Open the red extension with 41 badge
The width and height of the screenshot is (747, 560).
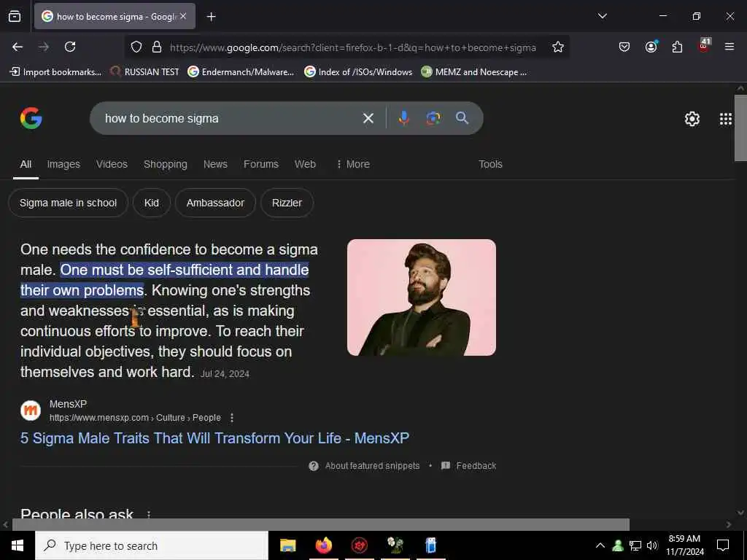coord(704,46)
